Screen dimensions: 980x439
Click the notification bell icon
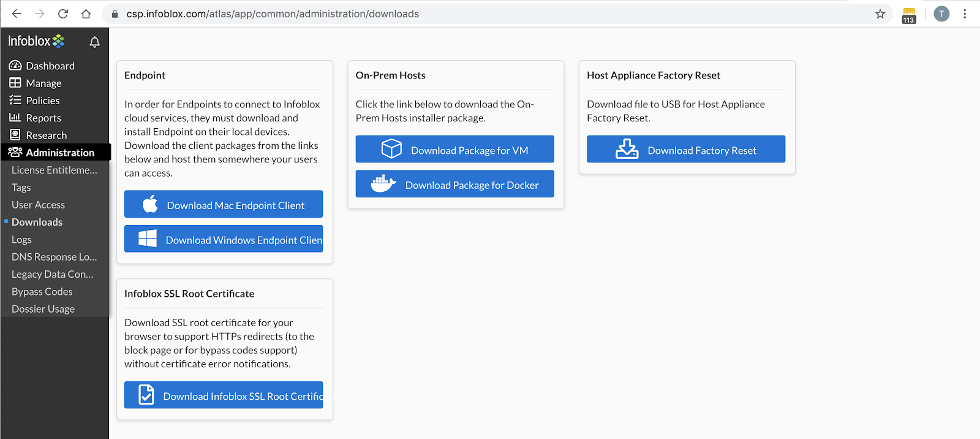[x=94, y=42]
